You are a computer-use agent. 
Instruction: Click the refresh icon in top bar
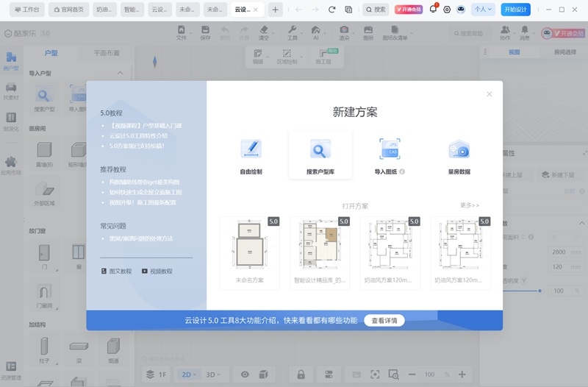coord(331,10)
